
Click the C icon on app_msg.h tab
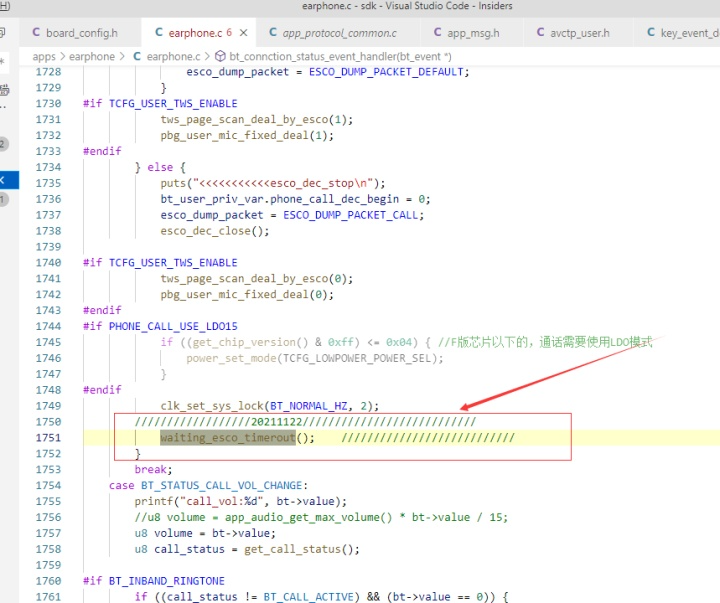438,33
